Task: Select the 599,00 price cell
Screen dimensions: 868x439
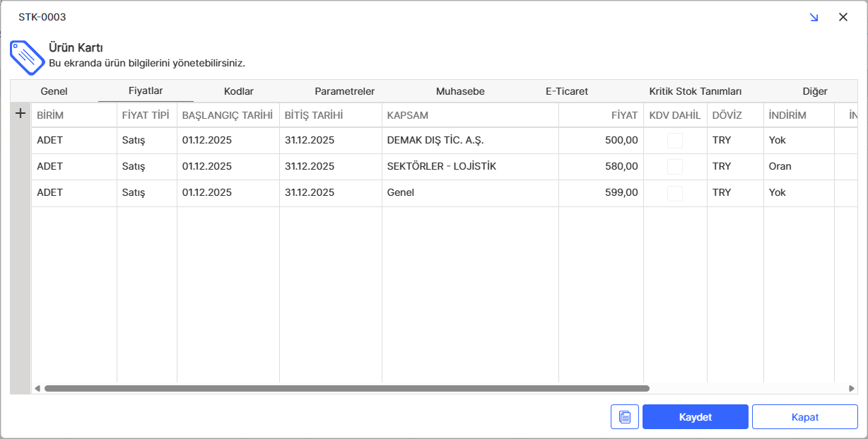Action: point(601,193)
